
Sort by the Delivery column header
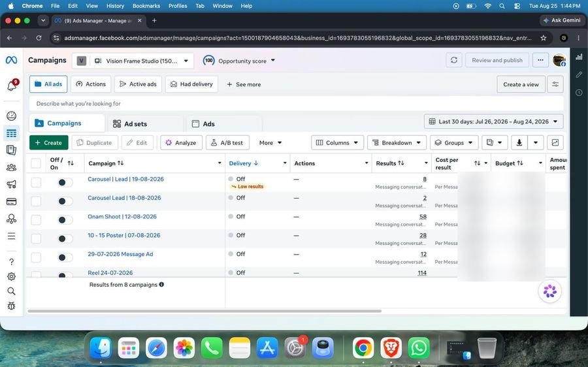pos(244,163)
